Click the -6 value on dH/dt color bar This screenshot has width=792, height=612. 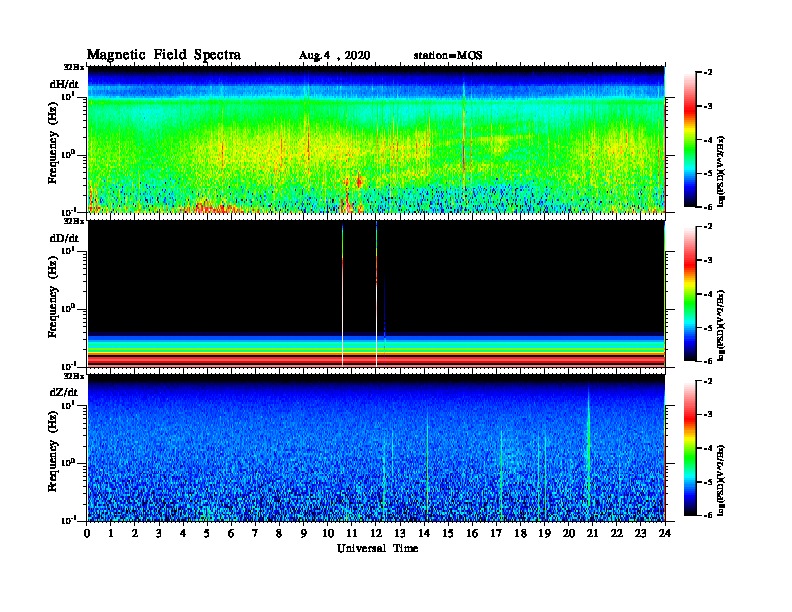pos(708,207)
